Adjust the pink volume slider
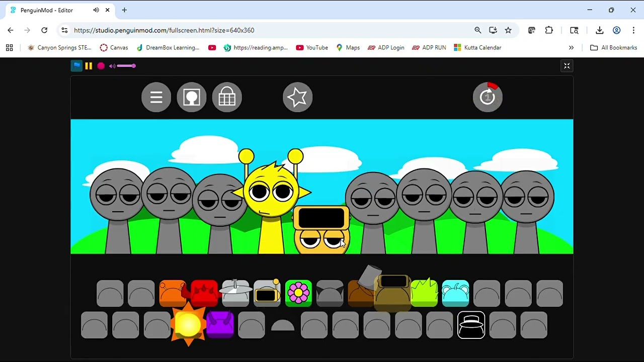This screenshot has width=644, height=362. 126,66
